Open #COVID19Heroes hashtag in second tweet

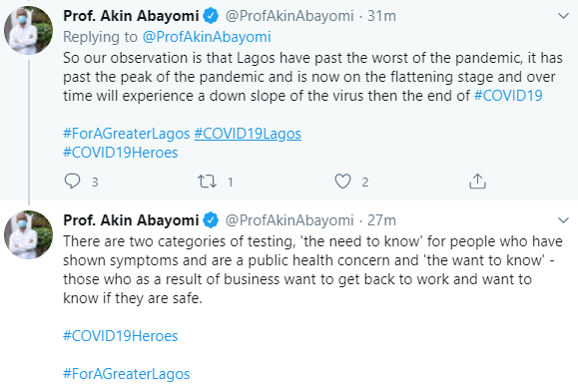coord(121,335)
